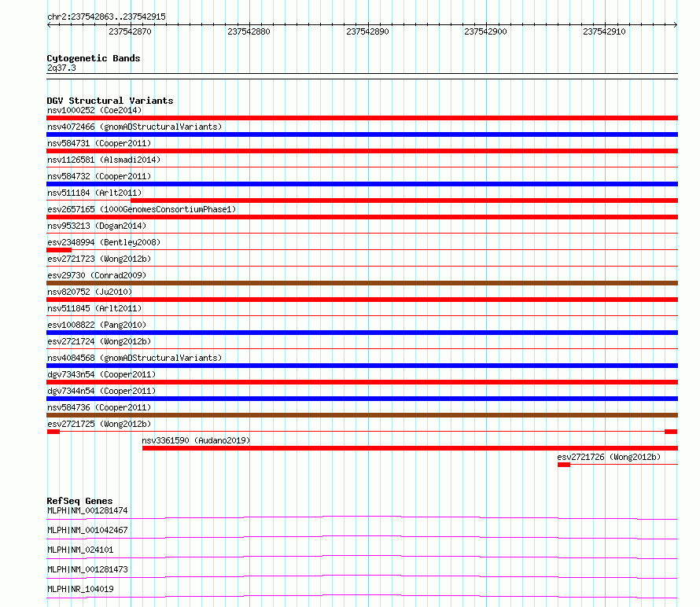Click the short red block under esv2348994
The width and height of the screenshot is (700, 607).
tap(59, 250)
